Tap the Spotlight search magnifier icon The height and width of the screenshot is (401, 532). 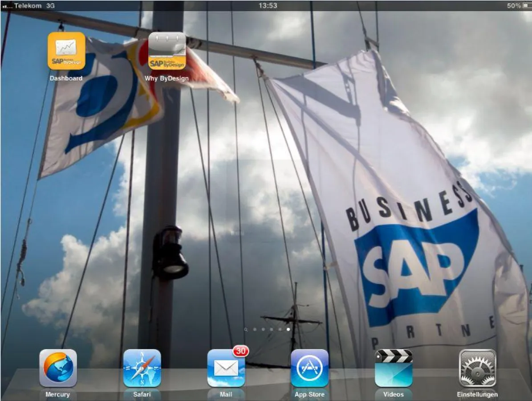pyautogui.click(x=246, y=329)
